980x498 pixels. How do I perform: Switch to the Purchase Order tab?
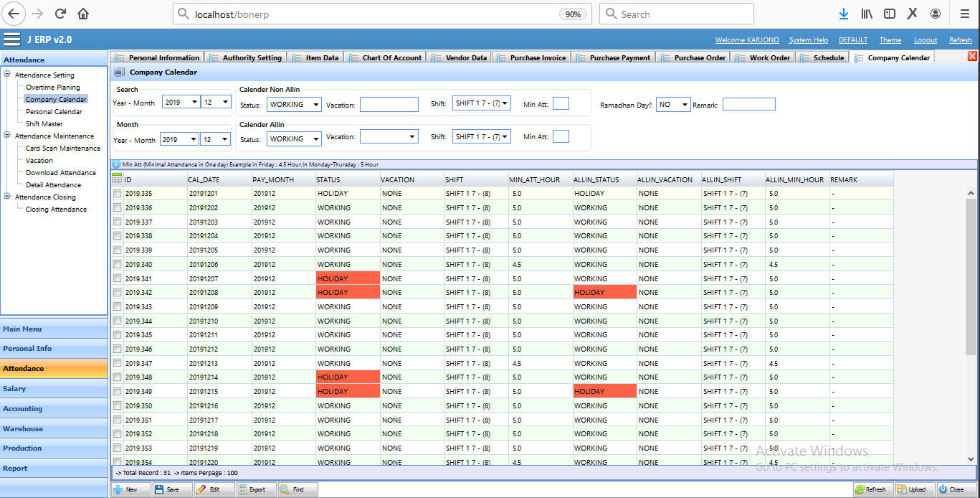[x=699, y=57]
